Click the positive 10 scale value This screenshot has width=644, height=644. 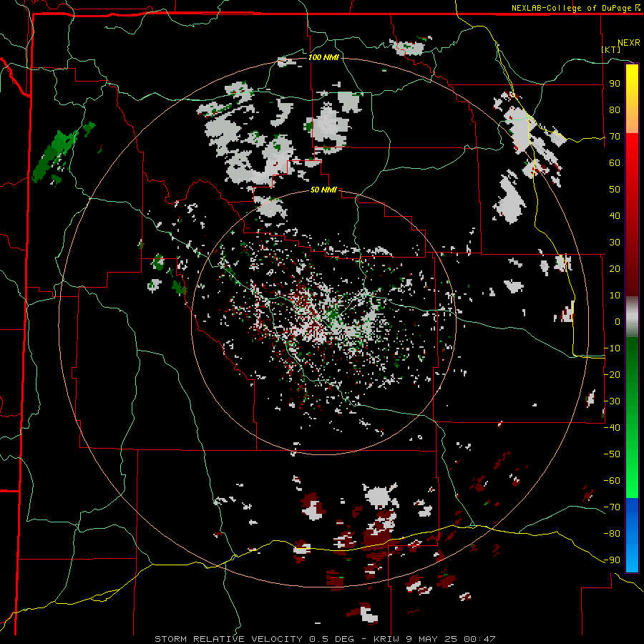615,296
